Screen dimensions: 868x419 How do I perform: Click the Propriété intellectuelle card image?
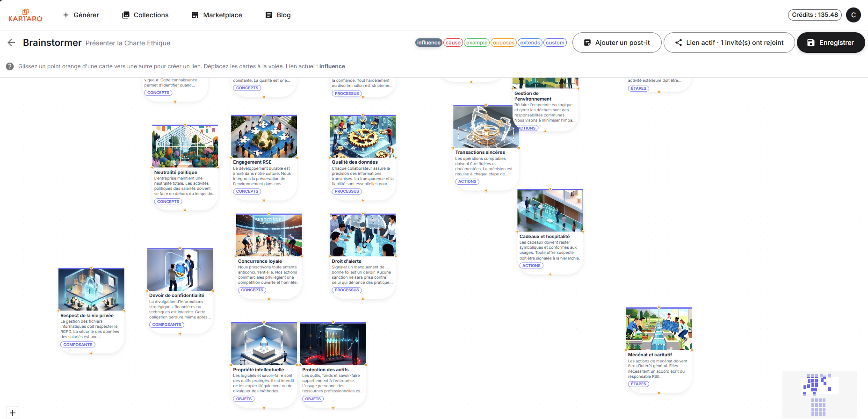(x=264, y=344)
